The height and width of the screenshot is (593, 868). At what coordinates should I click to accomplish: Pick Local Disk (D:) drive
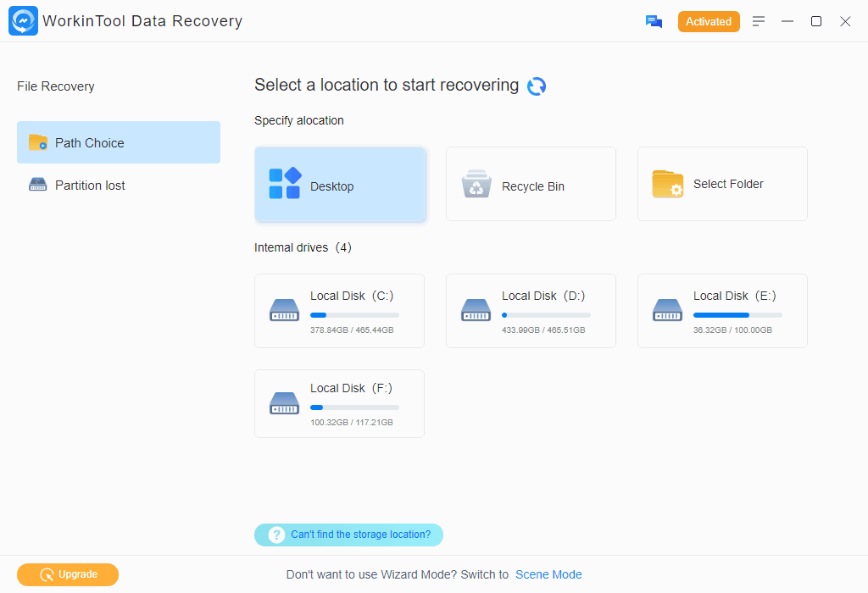531,311
